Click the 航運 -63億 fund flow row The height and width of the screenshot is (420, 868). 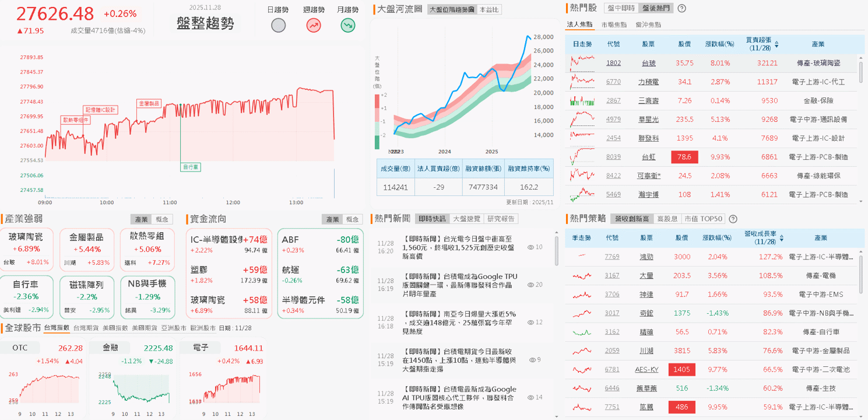pyautogui.click(x=320, y=275)
